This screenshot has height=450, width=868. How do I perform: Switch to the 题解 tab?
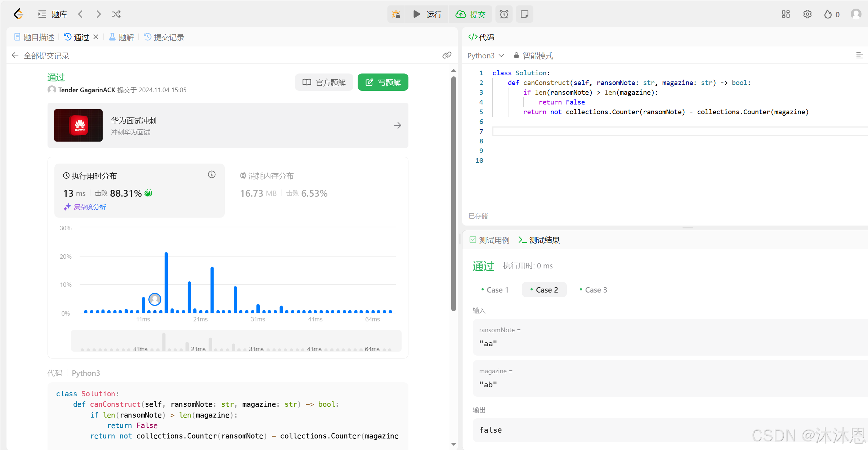pyautogui.click(x=122, y=37)
